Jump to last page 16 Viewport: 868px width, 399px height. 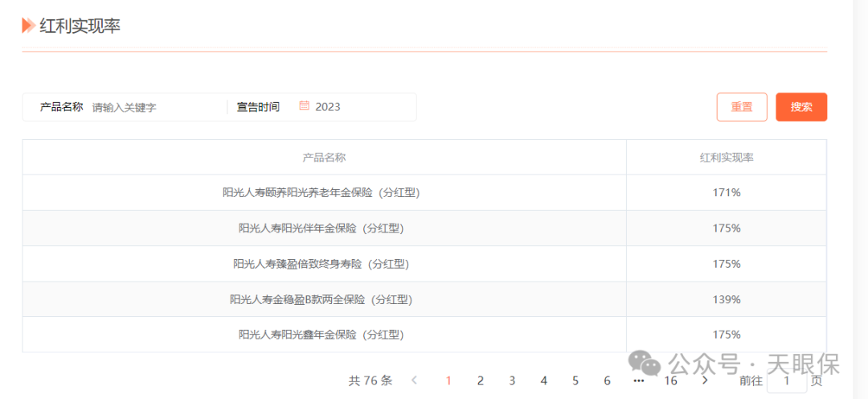click(670, 380)
